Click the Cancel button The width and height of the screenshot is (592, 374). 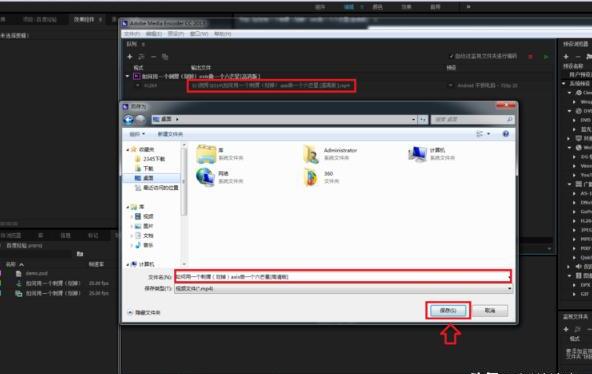point(490,311)
